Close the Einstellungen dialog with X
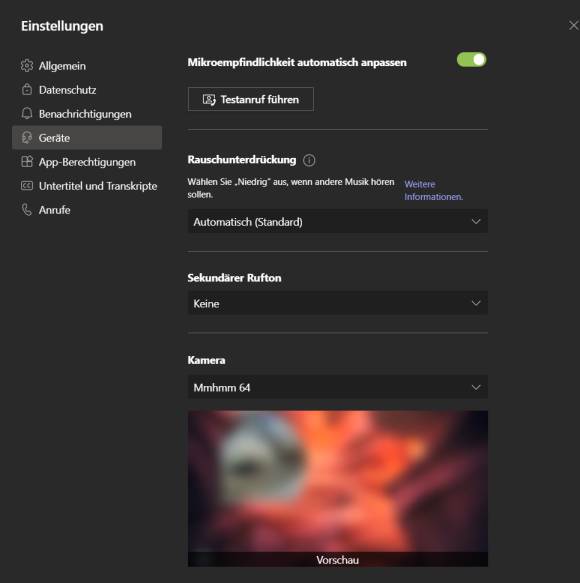The image size is (580, 583). 573,25
